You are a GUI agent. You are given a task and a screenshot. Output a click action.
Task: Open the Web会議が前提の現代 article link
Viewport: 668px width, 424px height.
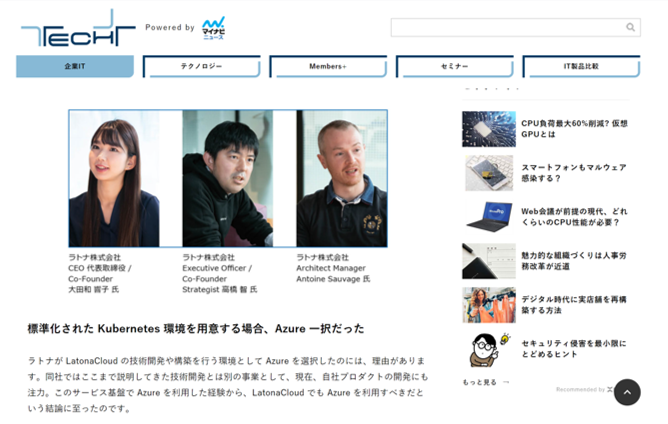574,217
